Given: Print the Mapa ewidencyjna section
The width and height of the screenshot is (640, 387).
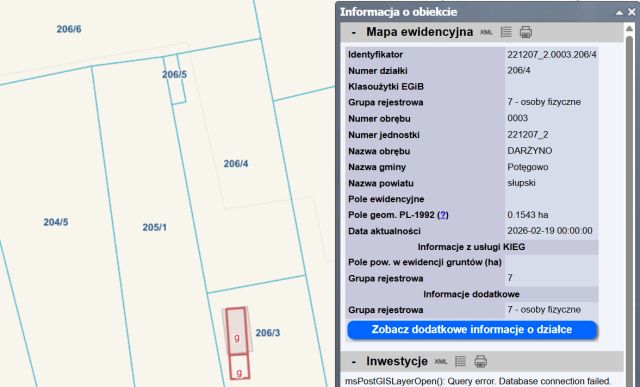Looking at the screenshot, I should coord(526,32).
